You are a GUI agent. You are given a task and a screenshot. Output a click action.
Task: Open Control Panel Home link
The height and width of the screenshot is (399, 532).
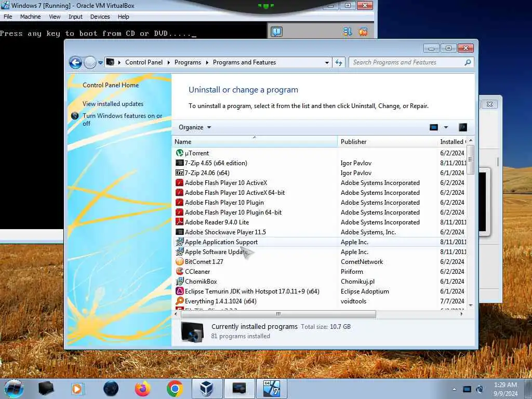coord(111,85)
